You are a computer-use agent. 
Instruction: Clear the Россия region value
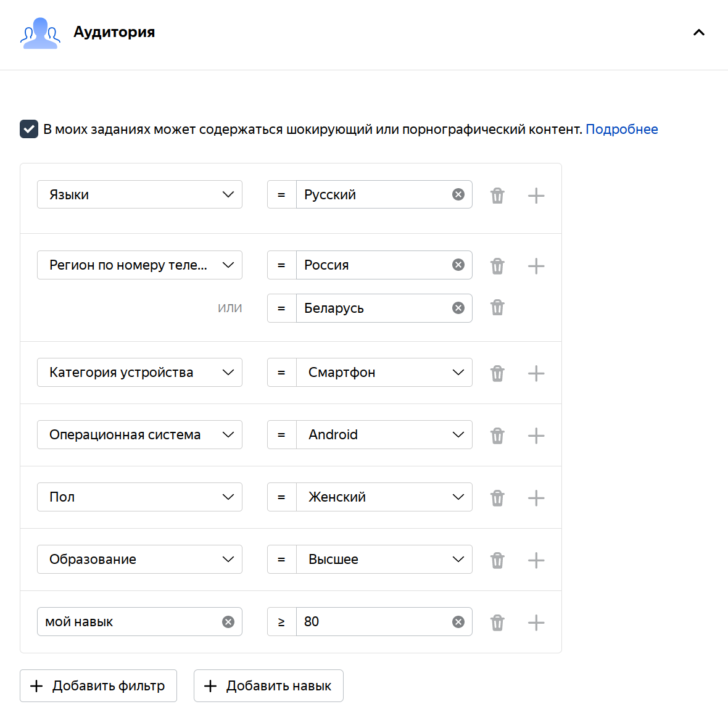click(458, 265)
